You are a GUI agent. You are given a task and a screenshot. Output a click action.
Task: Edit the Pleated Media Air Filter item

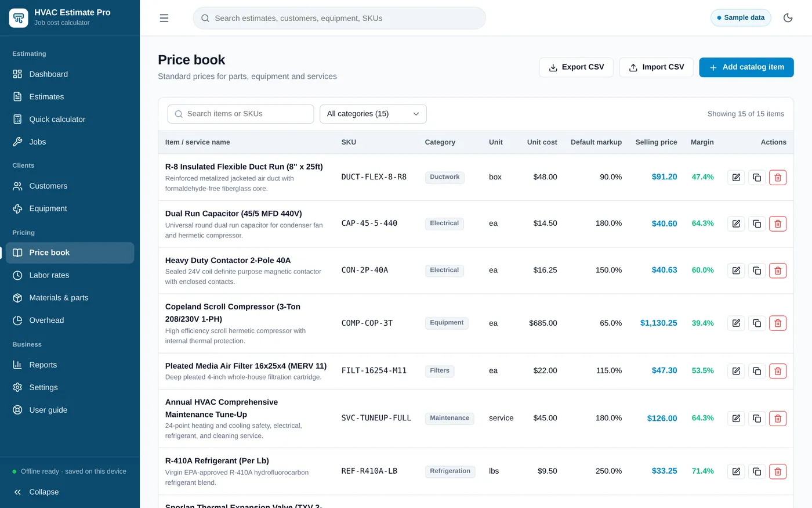click(736, 371)
